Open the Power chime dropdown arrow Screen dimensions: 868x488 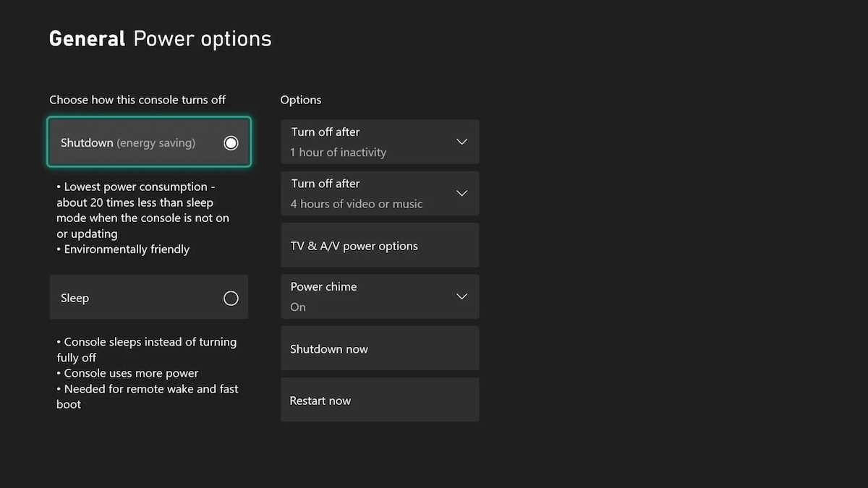click(x=461, y=296)
